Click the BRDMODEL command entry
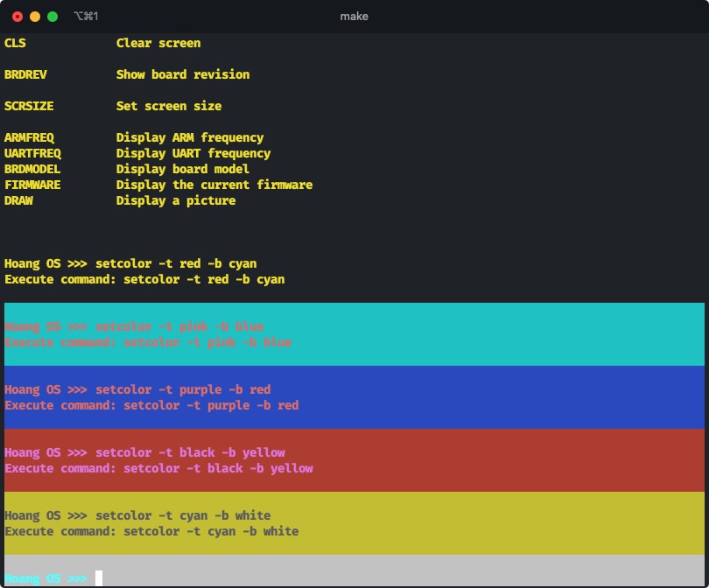The width and height of the screenshot is (709, 588). pyautogui.click(x=32, y=169)
